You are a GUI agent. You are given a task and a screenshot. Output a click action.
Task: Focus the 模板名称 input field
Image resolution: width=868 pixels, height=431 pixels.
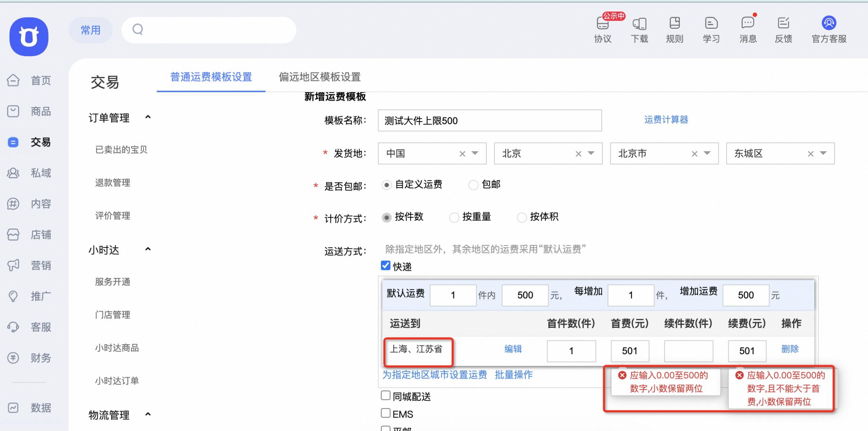coord(490,120)
